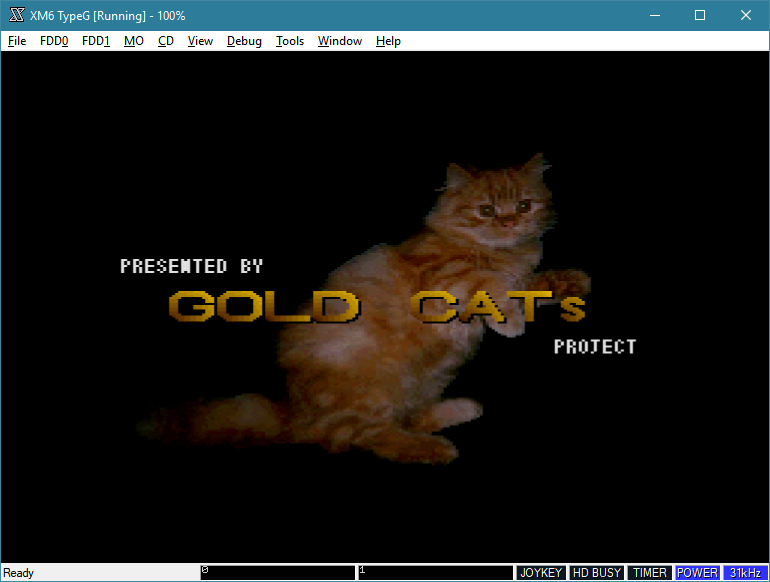The width and height of the screenshot is (770, 582).
Task: Select the Tools menu
Action: [x=290, y=41]
